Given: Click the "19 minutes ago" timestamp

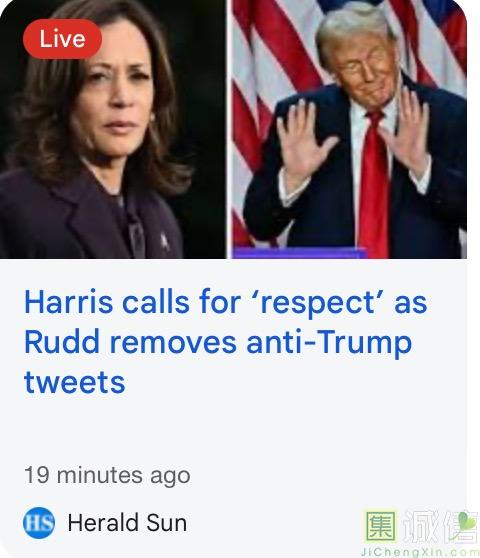Looking at the screenshot, I should 107,475.
